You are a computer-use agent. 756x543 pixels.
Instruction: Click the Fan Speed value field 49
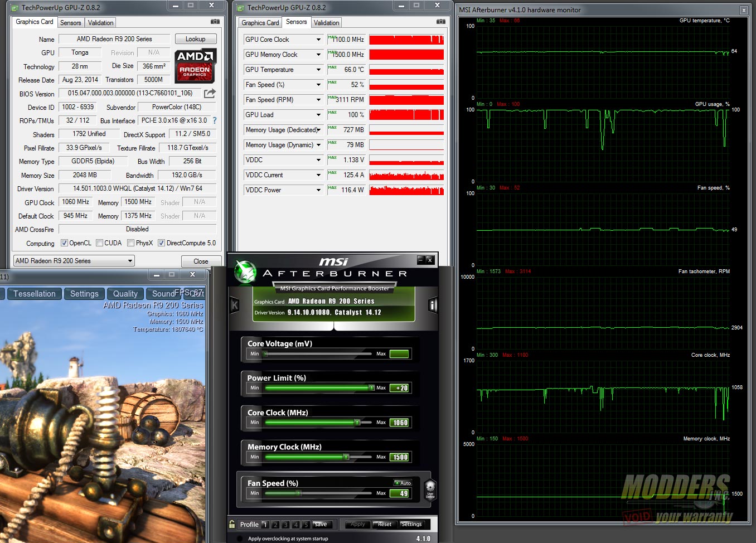[400, 493]
